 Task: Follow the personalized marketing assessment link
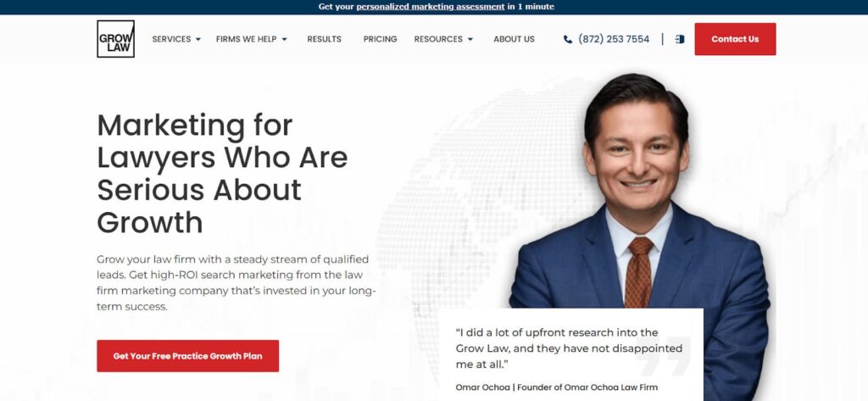click(430, 7)
